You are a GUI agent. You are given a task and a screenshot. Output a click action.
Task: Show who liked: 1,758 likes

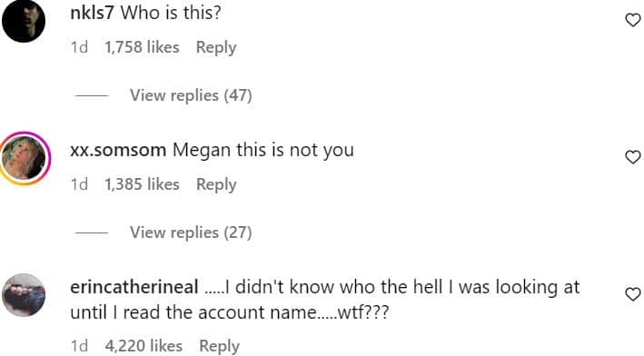tap(142, 47)
